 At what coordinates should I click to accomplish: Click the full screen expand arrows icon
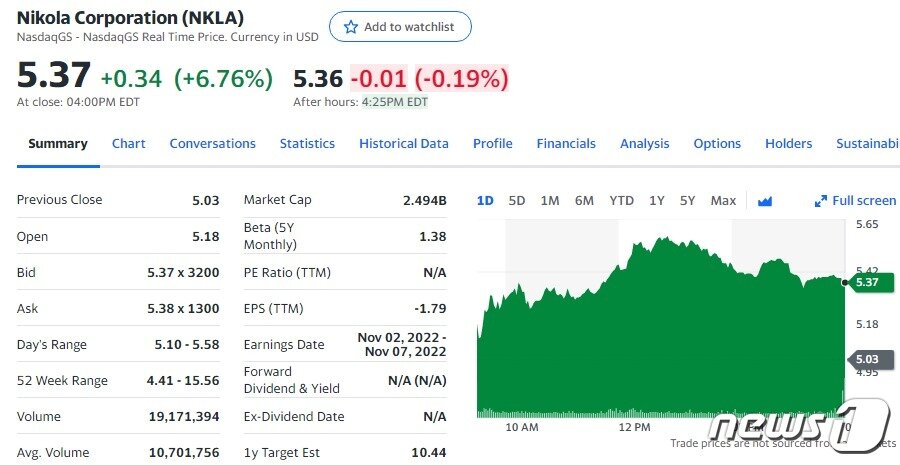tap(821, 201)
